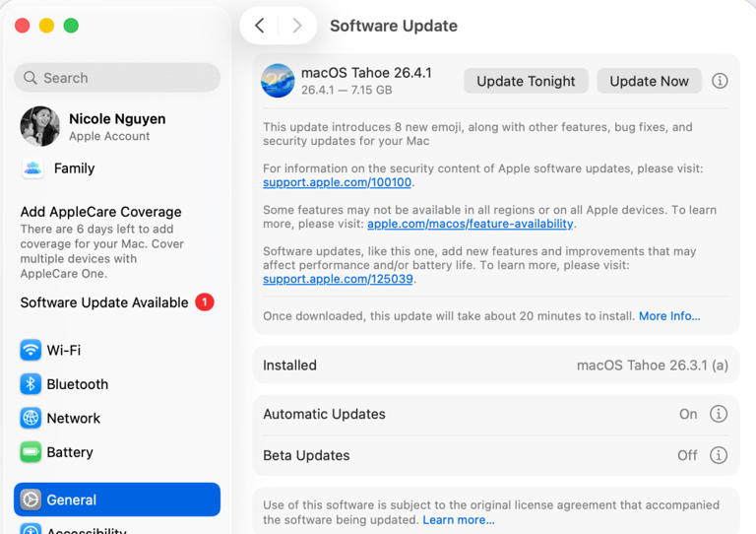756x534 pixels.
Task: Click installed version macOS Tahoe 26.3.1 (a)
Action: (x=653, y=366)
